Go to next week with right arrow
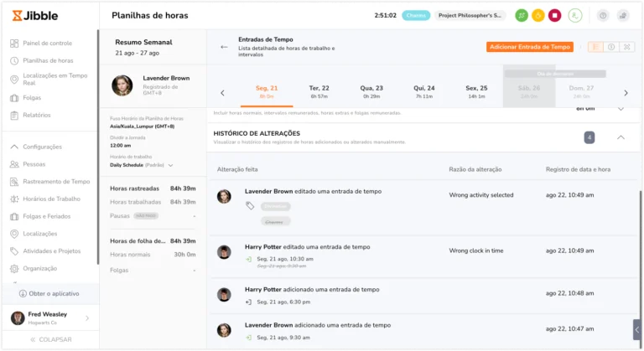The height and width of the screenshot is (351, 644). click(626, 93)
